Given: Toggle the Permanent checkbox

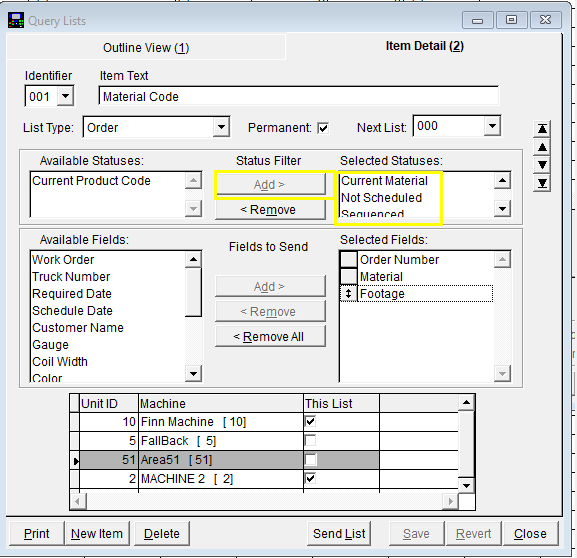Looking at the screenshot, I should tap(323, 128).
